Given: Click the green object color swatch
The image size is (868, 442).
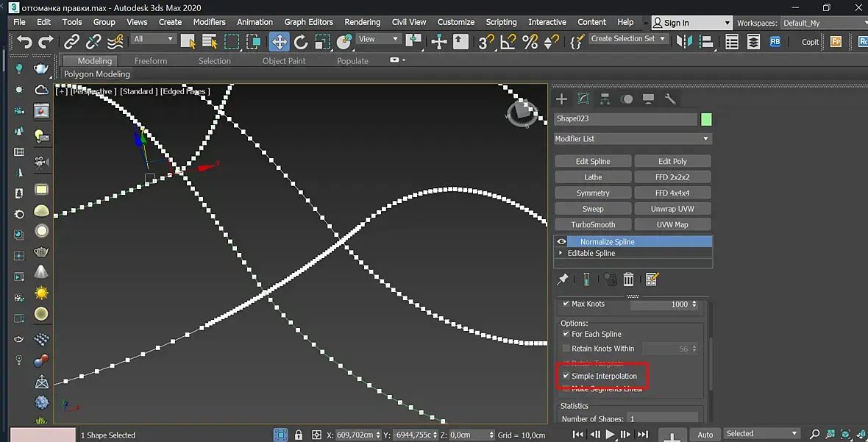Looking at the screenshot, I should (706, 119).
